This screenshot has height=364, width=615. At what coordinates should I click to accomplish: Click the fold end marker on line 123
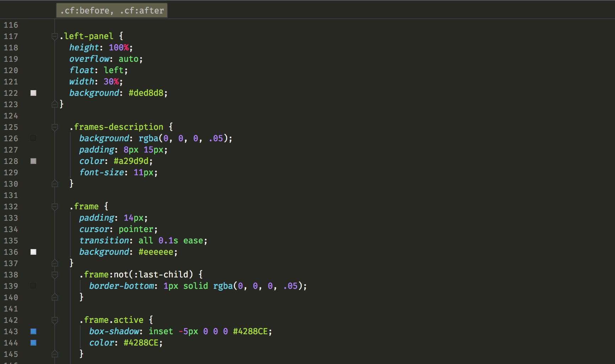click(55, 105)
